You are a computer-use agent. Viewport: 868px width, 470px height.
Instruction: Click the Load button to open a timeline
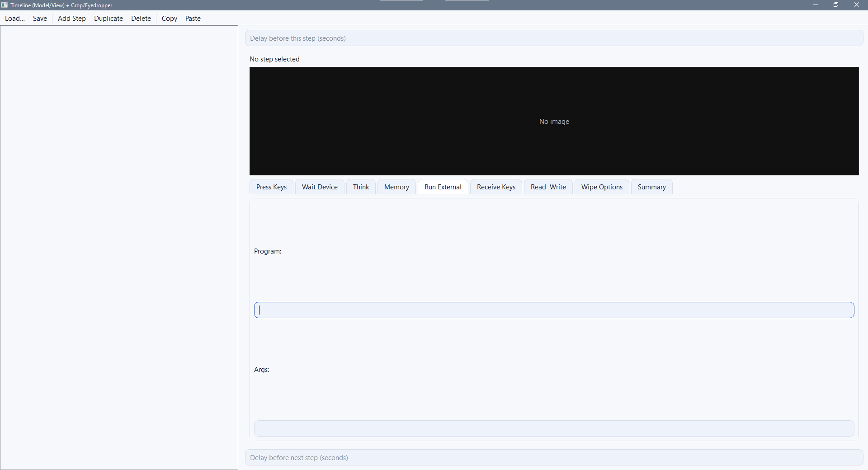click(15, 19)
